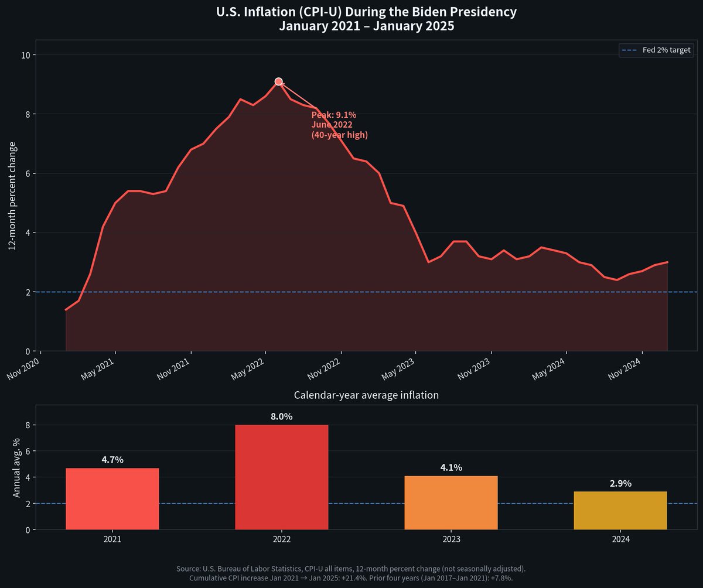Click the 'Fed 2% target' legend entry
The height and width of the screenshot is (588, 703).
click(656, 50)
